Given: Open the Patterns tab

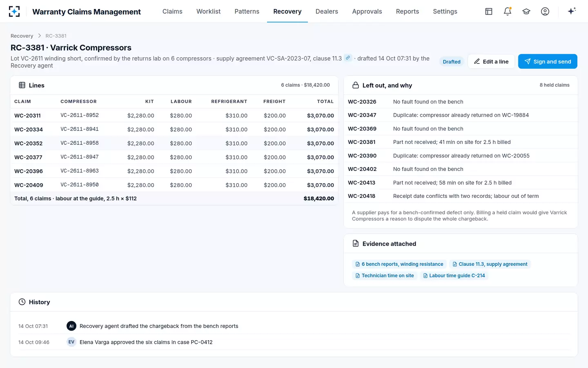Looking at the screenshot, I should point(247,11).
